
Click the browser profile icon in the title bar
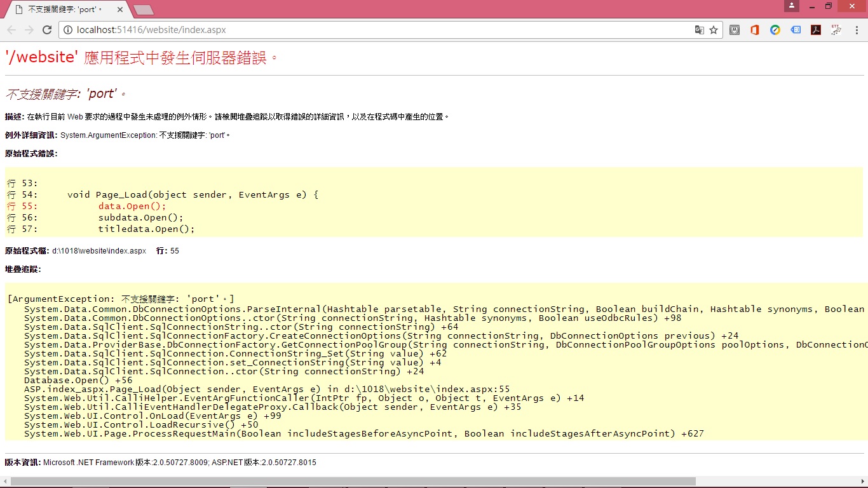pos(791,6)
